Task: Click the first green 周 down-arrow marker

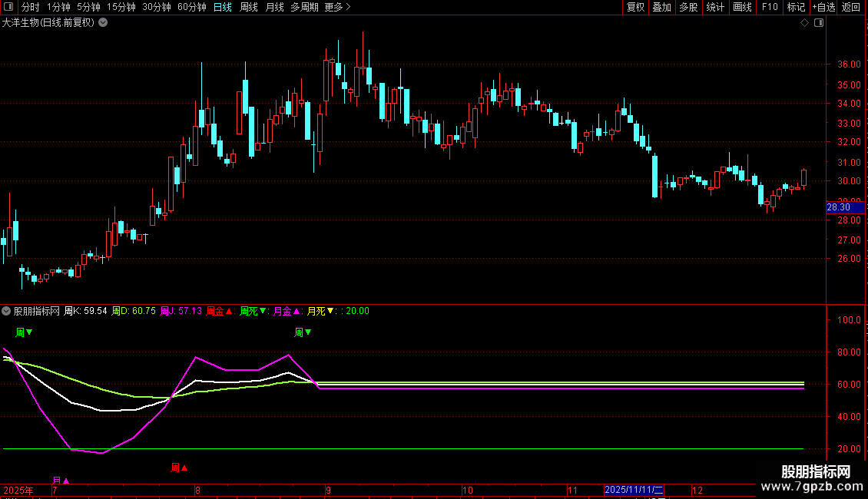Action: pos(24,332)
